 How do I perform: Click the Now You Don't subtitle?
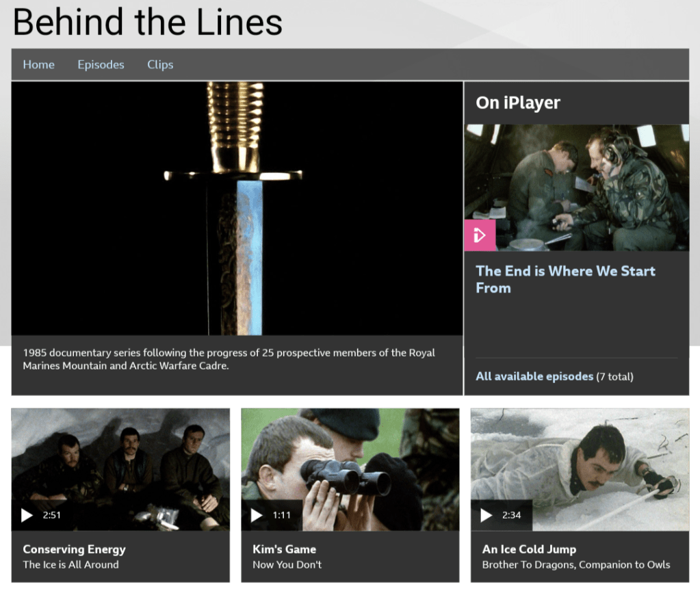click(x=287, y=564)
